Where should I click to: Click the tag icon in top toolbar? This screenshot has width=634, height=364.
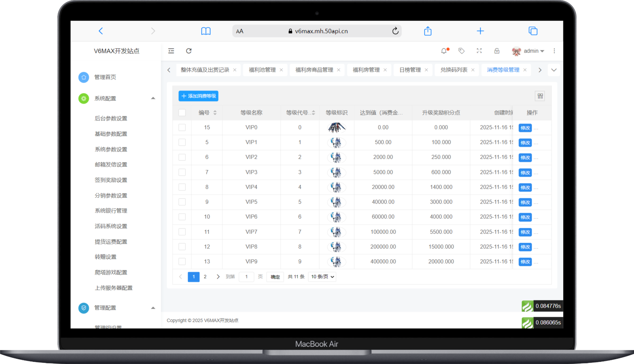(x=461, y=51)
